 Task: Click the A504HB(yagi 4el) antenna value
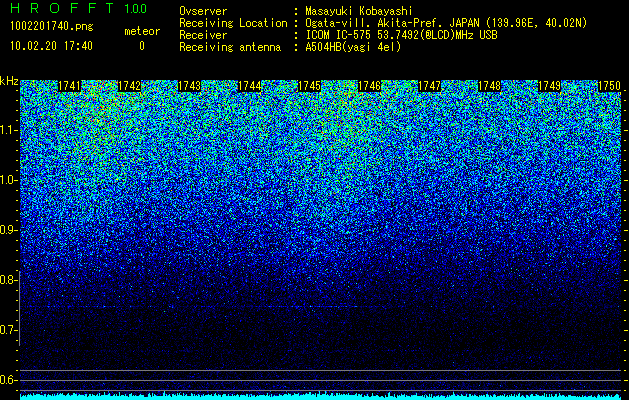(x=353, y=47)
